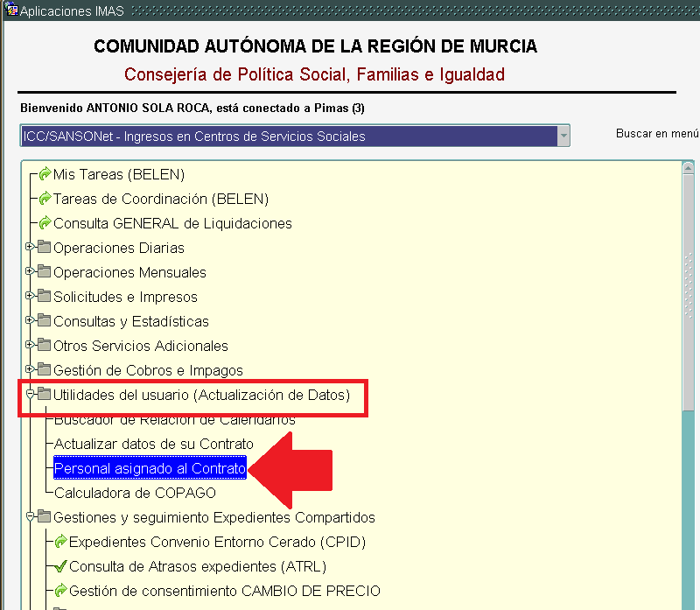Click arrow icon next to Consulta GENERAL de Liquidaciones

coord(45,223)
